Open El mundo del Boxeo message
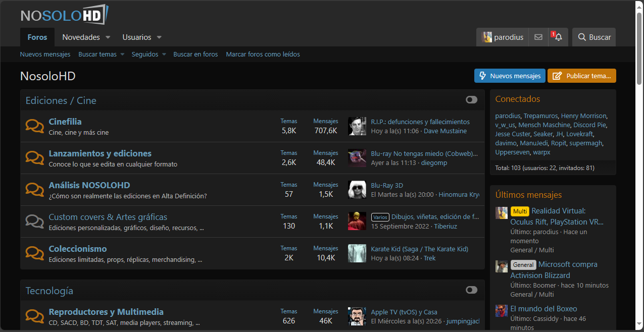644x332 pixels. click(x=543, y=308)
